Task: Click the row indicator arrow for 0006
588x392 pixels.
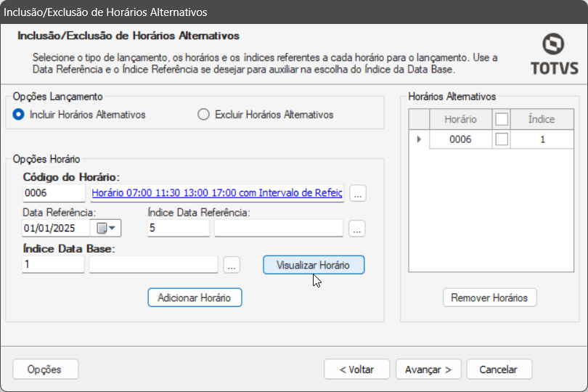Action: (x=419, y=139)
